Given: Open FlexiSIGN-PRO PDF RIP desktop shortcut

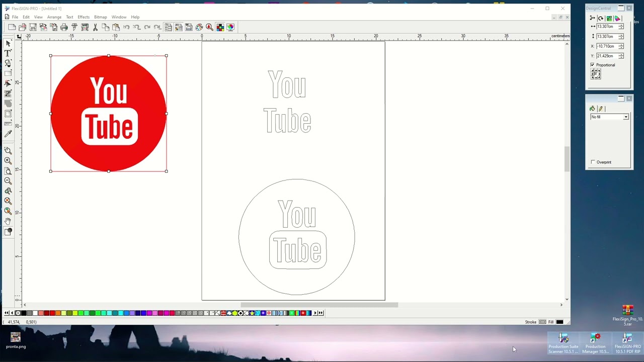Looking at the screenshot, I should [627, 343].
